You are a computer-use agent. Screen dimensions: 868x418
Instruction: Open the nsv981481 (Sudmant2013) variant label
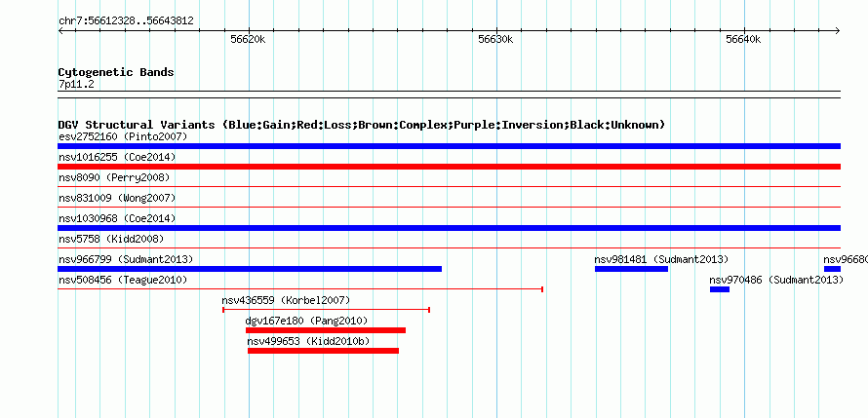point(661,259)
